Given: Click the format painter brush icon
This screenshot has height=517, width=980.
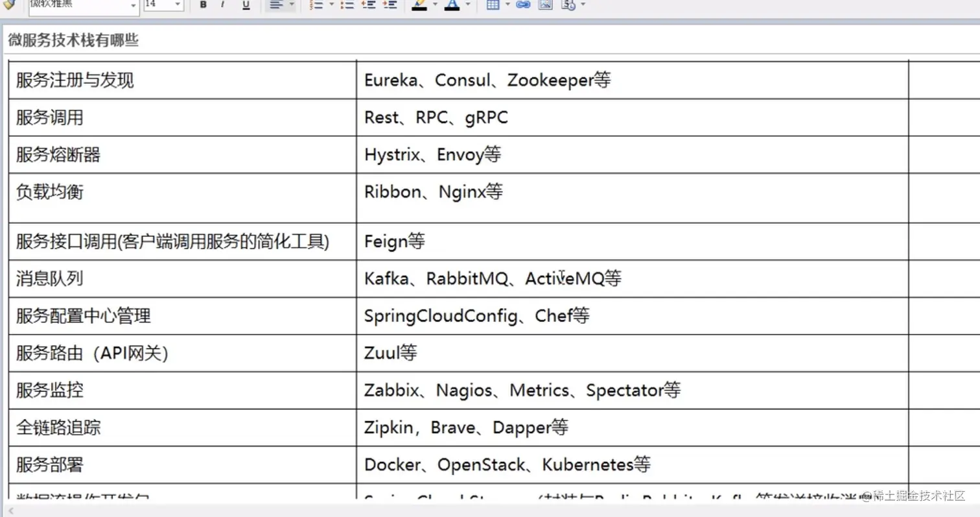Looking at the screenshot, I should click(8, 5).
